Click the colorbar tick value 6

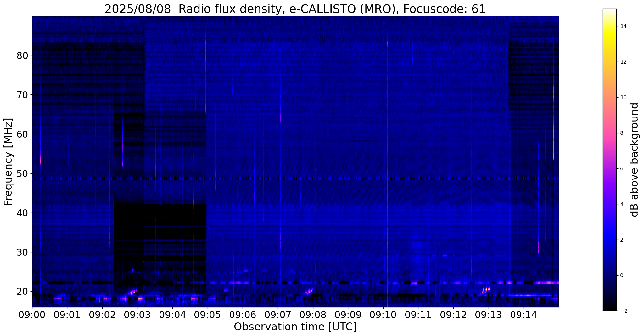tap(622, 169)
